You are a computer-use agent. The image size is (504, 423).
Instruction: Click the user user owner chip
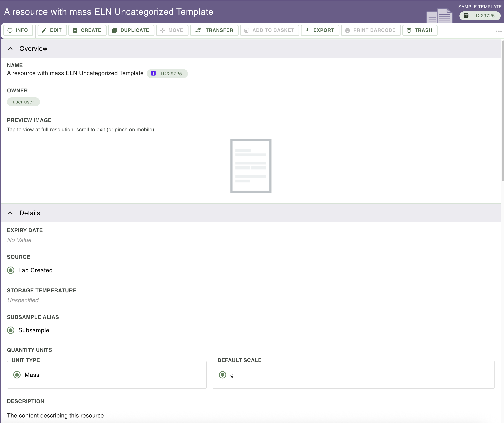(x=23, y=102)
